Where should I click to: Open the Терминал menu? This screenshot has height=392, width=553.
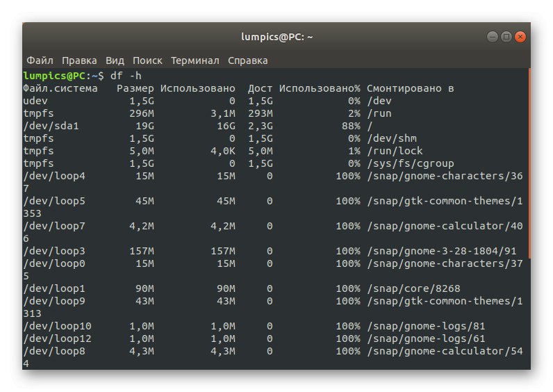coord(195,60)
